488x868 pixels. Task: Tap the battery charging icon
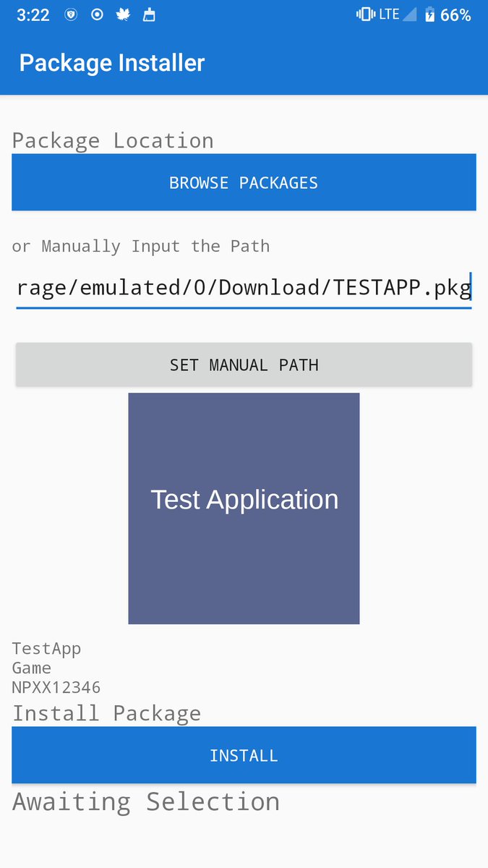tap(430, 14)
